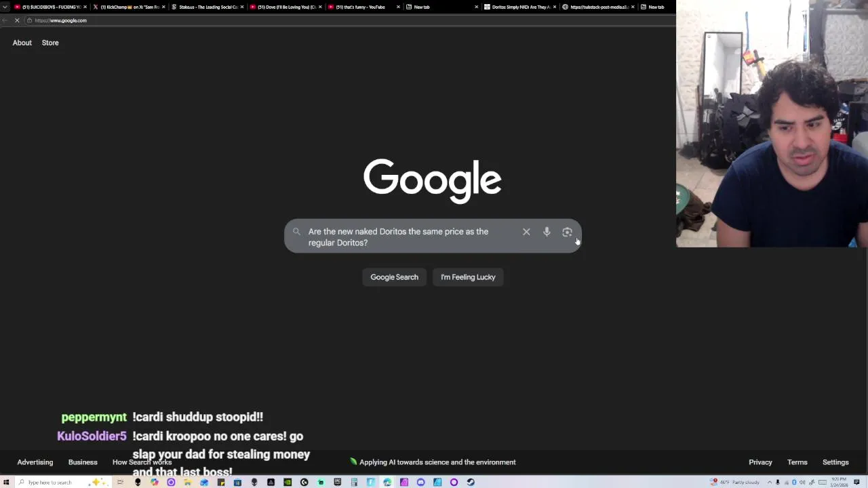Click the magnifier icon in the search box
This screenshot has width=868, height=488.
coord(296,232)
